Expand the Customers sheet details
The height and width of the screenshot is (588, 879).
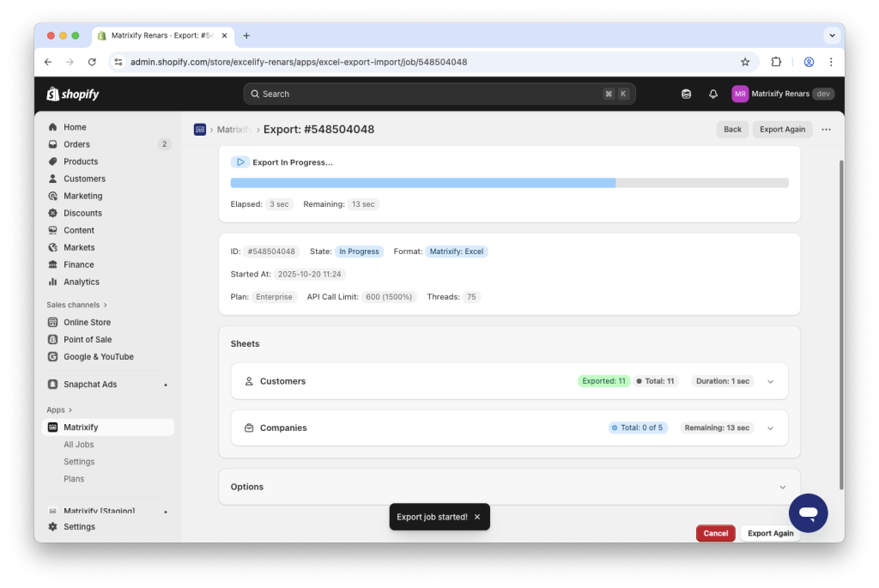pyautogui.click(x=770, y=380)
